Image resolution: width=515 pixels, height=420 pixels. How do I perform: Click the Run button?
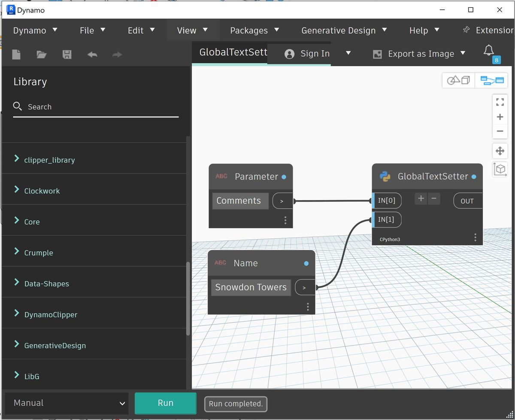point(165,403)
